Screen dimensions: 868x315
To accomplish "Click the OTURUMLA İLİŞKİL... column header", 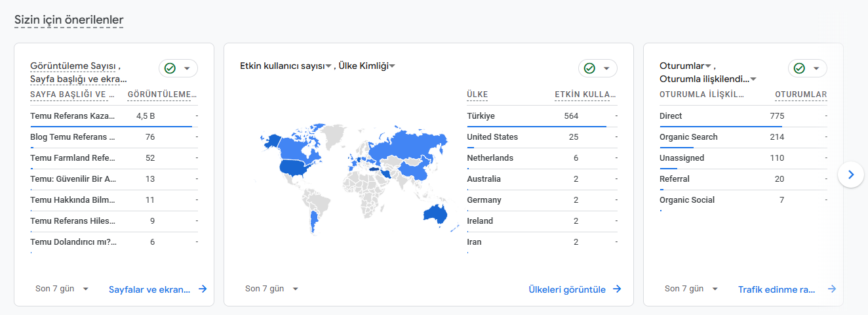I will pyautogui.click(x=702, y=94).
